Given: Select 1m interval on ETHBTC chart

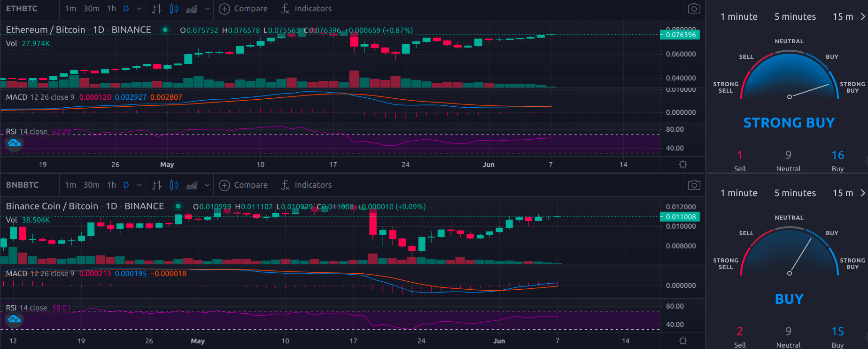Looking at the screenshot, I should [x=70, y=8].
